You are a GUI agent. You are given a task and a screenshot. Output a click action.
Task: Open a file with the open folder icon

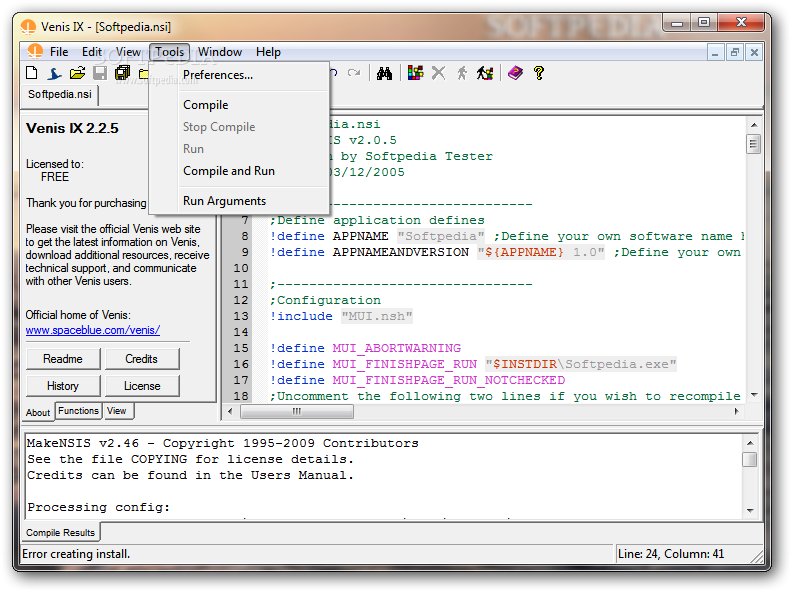pos(77,73)
